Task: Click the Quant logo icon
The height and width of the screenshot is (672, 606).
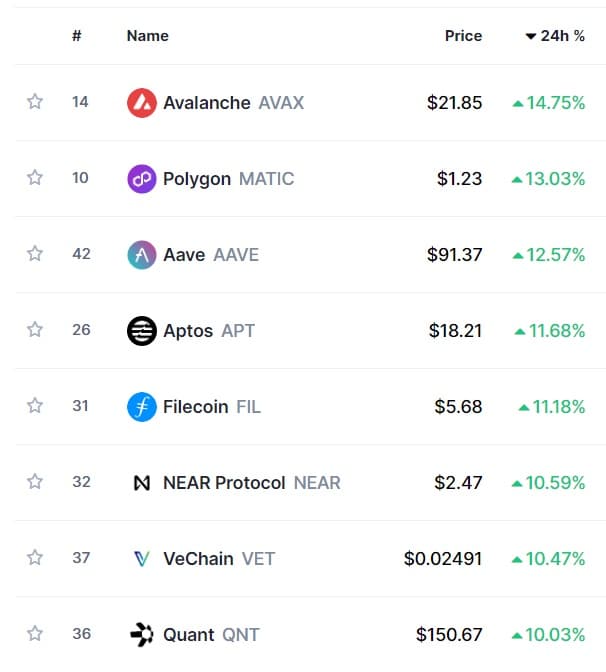Action: pos(141,635)
